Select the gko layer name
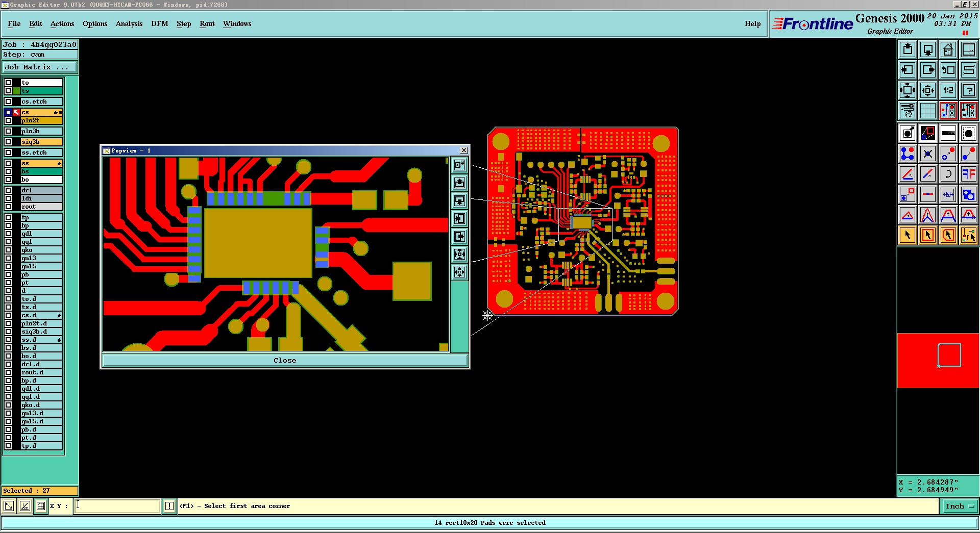Screen dimensions: 980x533 coord(41,250)
